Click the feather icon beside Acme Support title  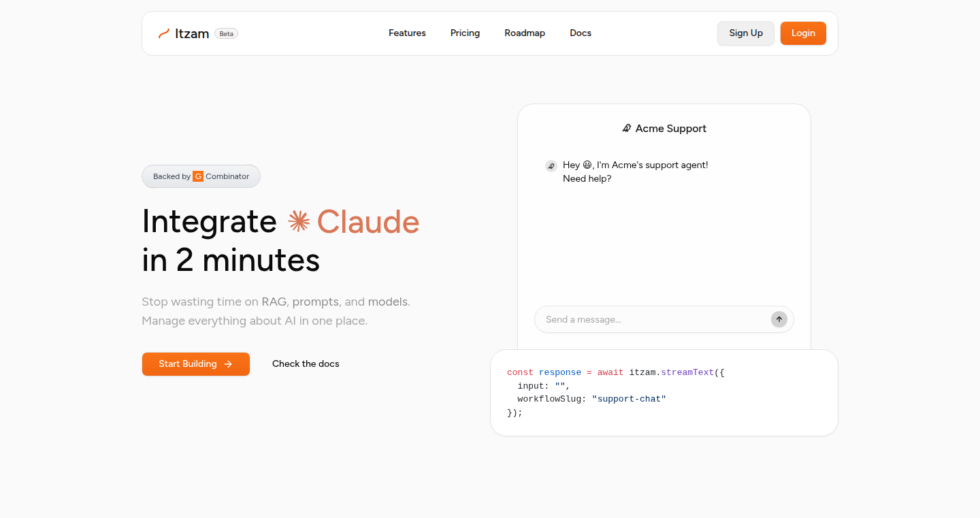(627, 129)
